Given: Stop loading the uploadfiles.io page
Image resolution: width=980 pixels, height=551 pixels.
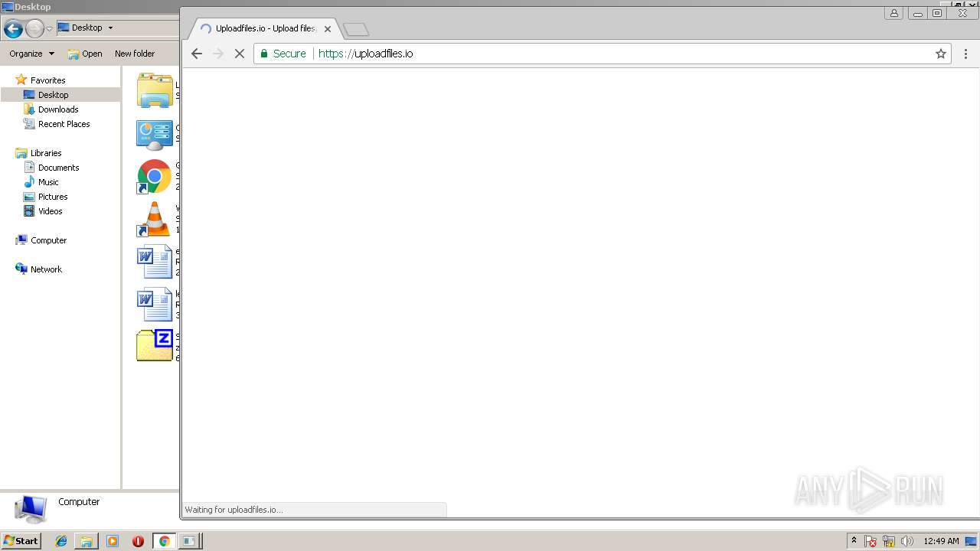Looking at the screenshot, I should (x=239, y=54).
